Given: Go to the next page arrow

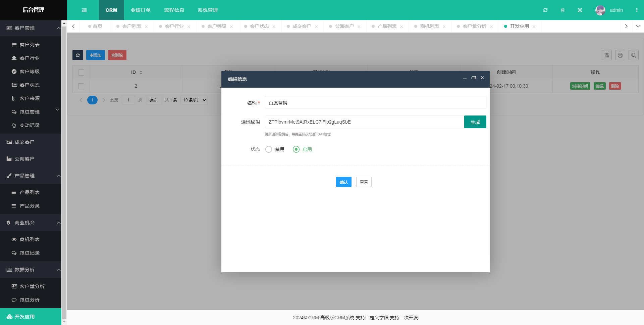Looking at the screenshot, I should (104, 100).
